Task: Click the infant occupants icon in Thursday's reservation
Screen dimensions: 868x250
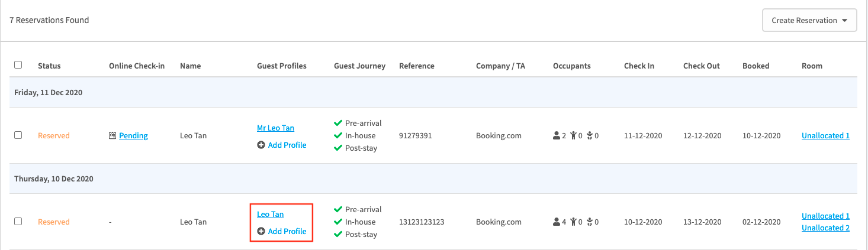Action: pyautogui.click(x=590, y=222)
